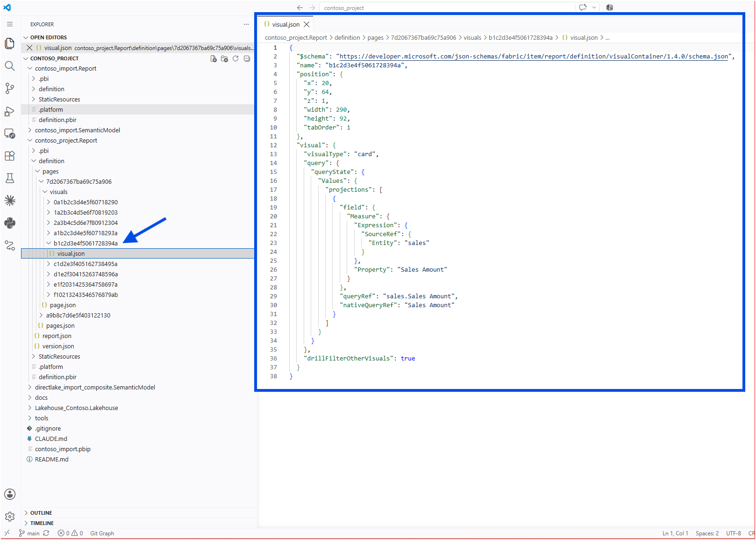Screen dimensions: 756x540
Task: Go back with the navigation arrow
Action: click(300, 7)
